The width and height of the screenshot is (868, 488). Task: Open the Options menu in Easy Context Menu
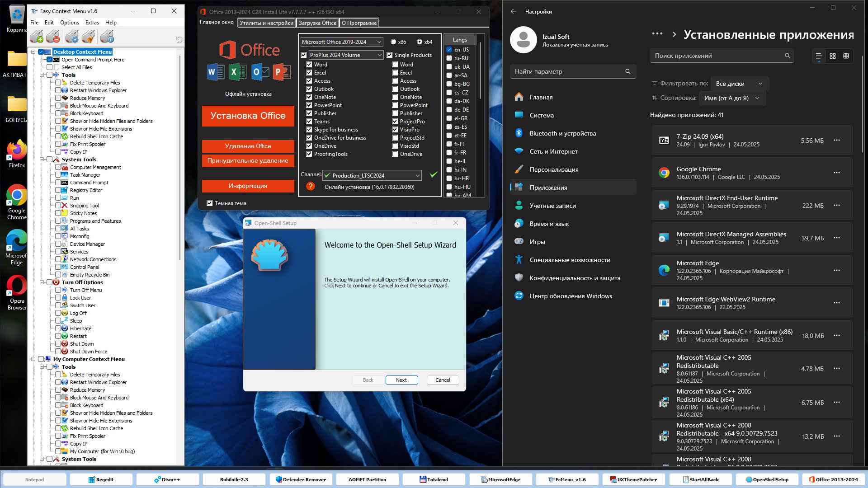tap(70, 23)
